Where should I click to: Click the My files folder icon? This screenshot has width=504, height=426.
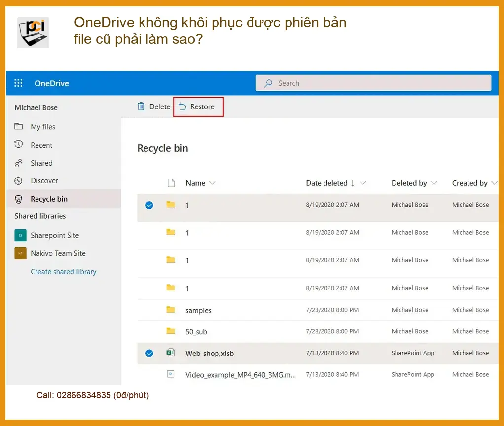pos(19,126)
